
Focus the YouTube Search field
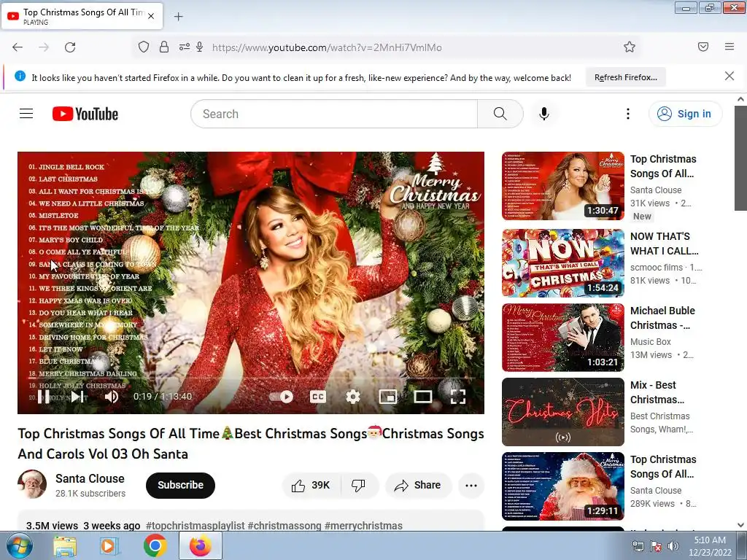point(334,114)
